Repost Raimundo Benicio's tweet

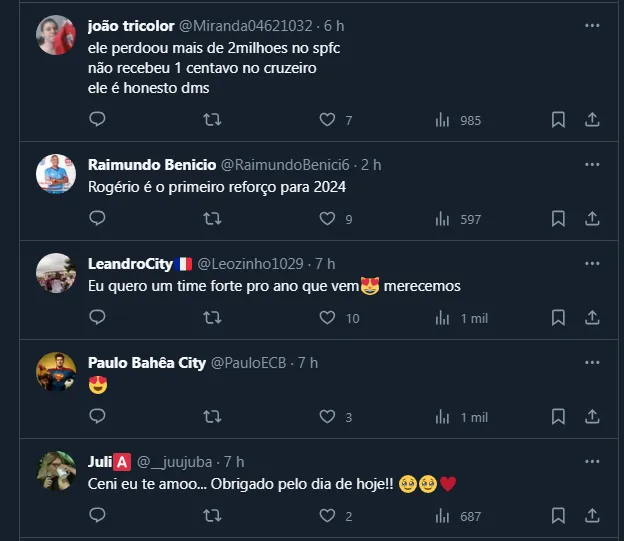[x=212, y=218]
